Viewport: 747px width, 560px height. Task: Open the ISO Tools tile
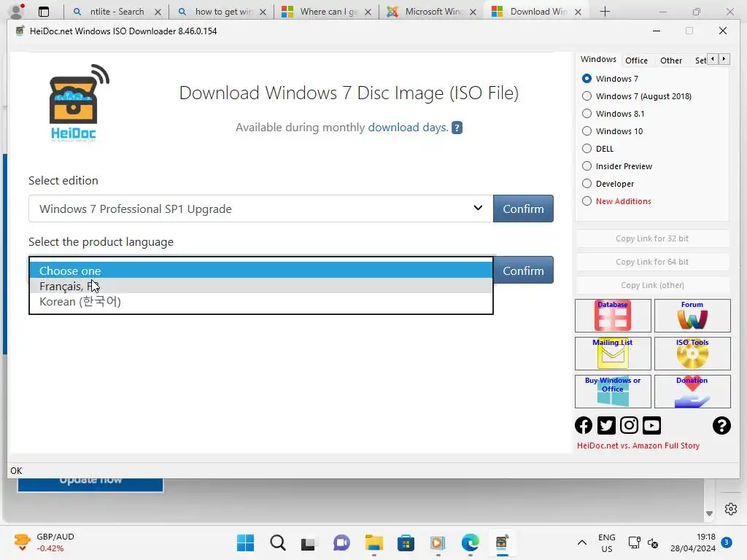coord(692,354)
